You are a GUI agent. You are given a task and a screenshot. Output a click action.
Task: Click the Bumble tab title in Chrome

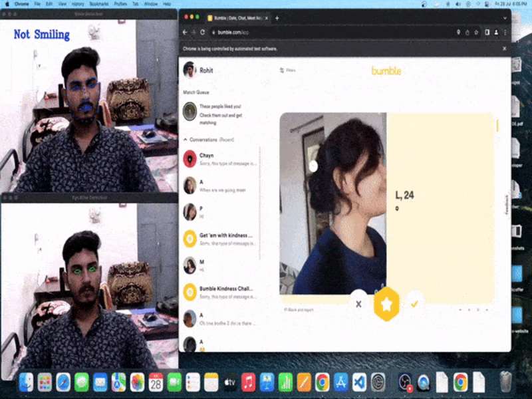pos(237,18)
